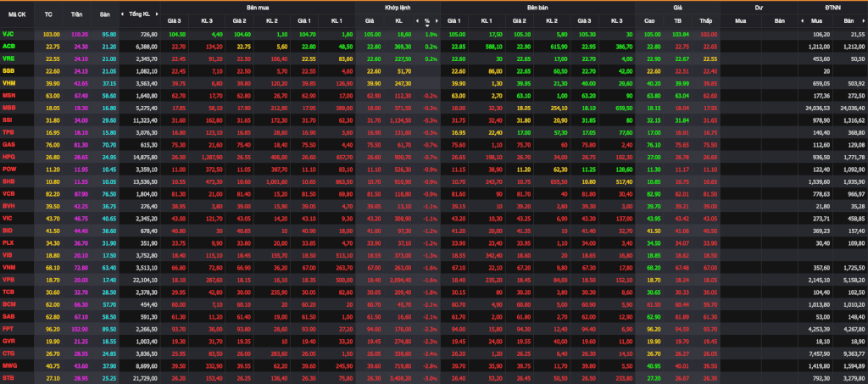Image resolution: width=868 pixels, height=384 pixels.
Task: Click the TB average price column header
Action: pos(677,20)
